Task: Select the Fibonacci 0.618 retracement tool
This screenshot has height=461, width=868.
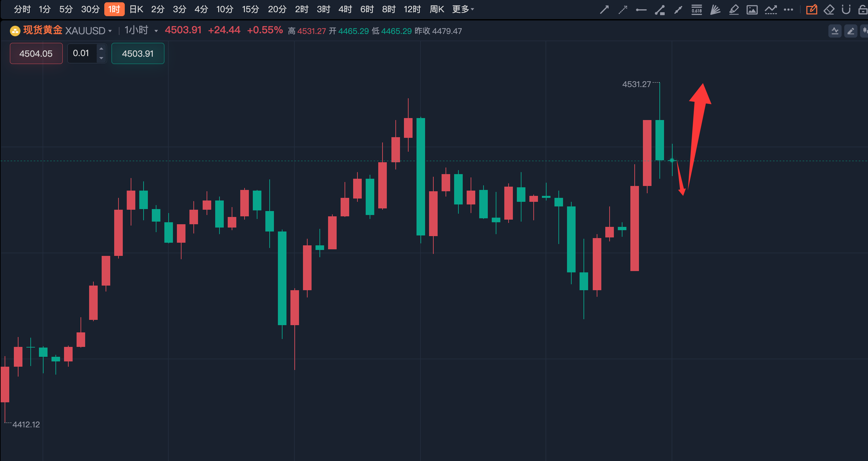Action: click(x=696, y=10)
